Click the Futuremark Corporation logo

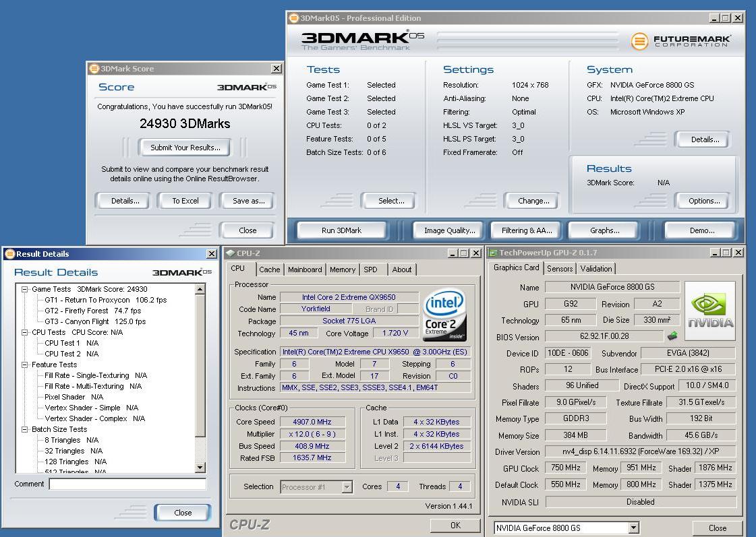pos(680,41)
